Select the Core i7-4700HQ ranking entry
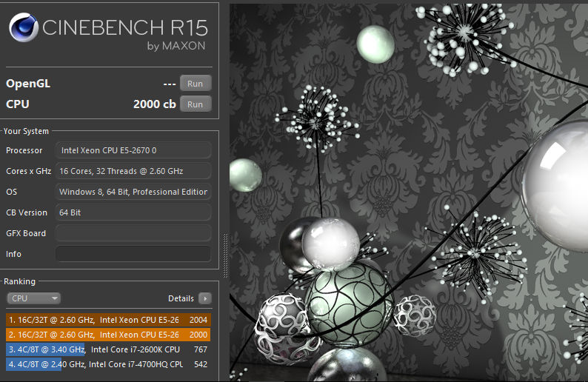This screenshot has width=588, height=382. [x=108, y=364]
